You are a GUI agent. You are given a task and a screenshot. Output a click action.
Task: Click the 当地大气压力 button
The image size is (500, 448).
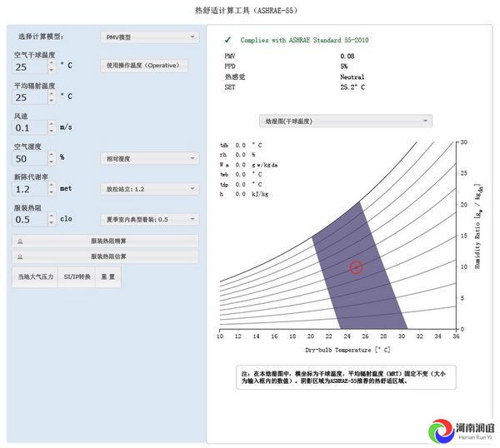click(35, 276)
